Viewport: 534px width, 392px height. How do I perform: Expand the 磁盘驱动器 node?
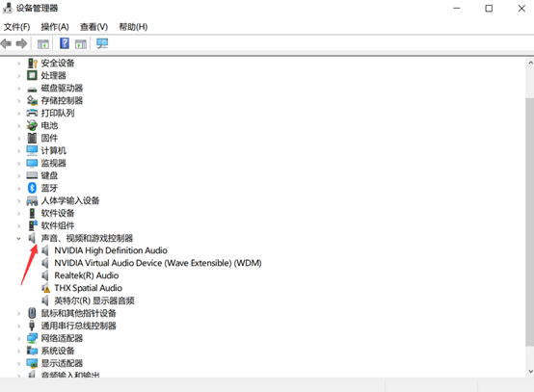pos(18,89)
